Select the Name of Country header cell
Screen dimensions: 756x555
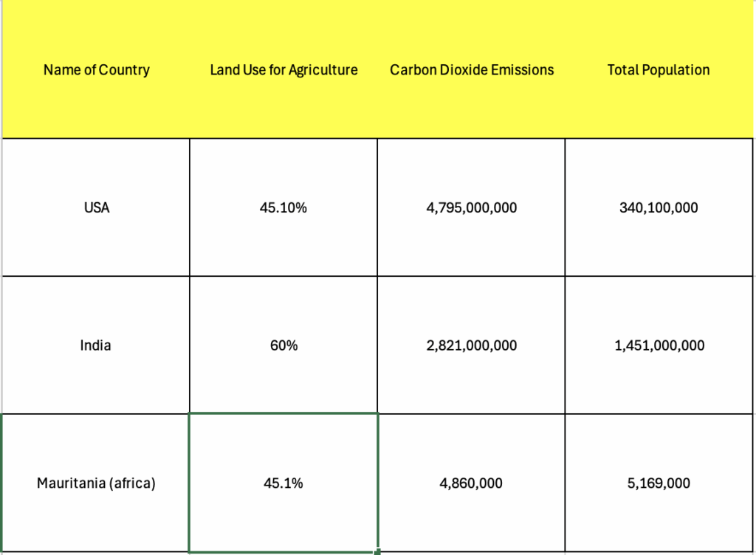pos(96,70)
